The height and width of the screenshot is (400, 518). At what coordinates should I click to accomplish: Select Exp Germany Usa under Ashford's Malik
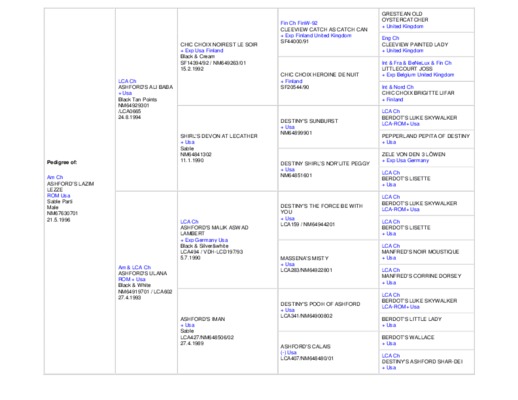click(x=204, y=240)
